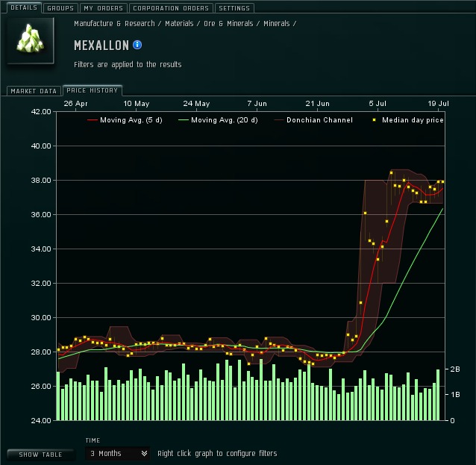Click the Minerals breadcrumb link
This screenshot has width=476, height=465.
pos(277,24)
